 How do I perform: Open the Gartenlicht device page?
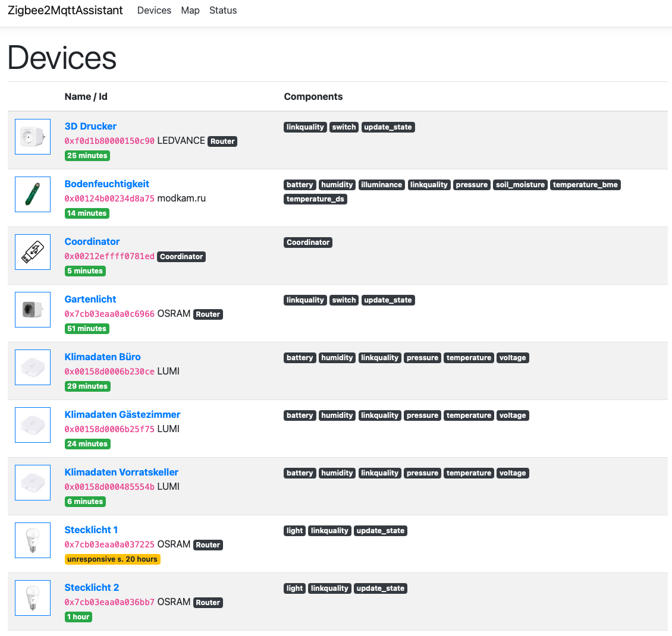pos(90,299)
